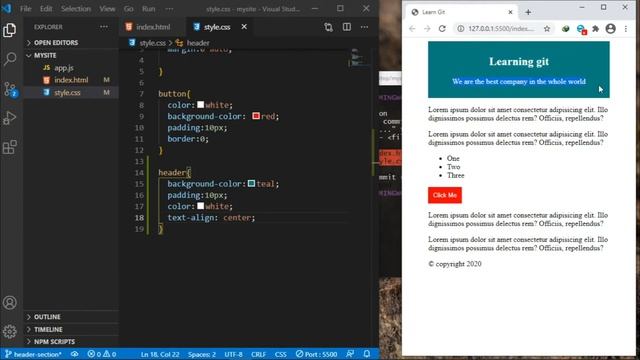This screenshot has width=640, height=360.
Task: Click the UTF-8 encoding selector
Action: [233, 354]
